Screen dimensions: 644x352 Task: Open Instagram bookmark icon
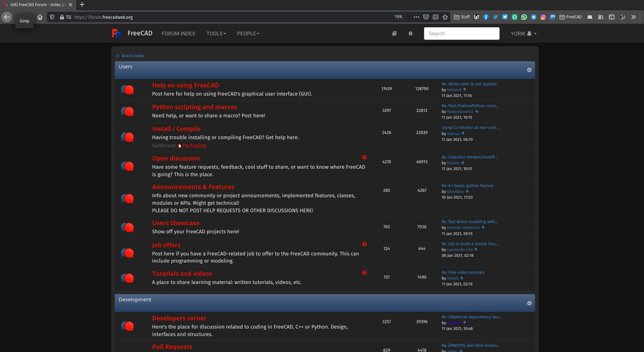[x=543, y=17]
